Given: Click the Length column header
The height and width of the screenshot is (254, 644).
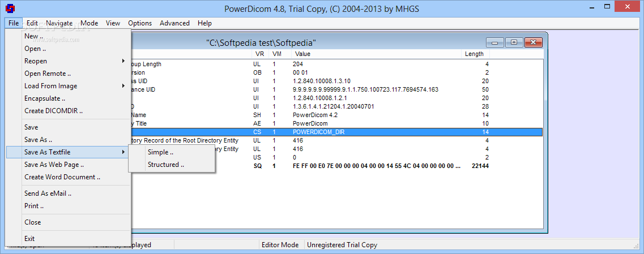Looking at the screenshot, I should pos(475,54).
